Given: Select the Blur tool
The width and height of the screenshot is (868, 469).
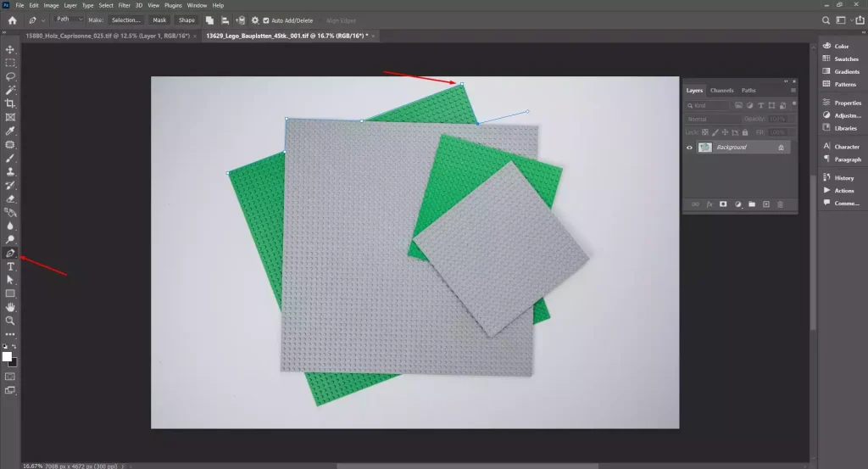Looking at the screenshot, I should (10, 226).
